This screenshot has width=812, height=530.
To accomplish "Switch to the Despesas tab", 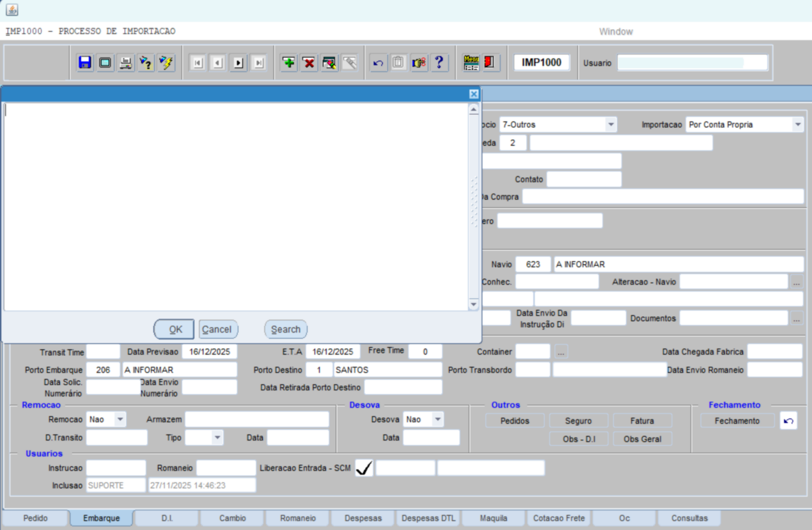I will pyautogui.click(x=363, y=518).
